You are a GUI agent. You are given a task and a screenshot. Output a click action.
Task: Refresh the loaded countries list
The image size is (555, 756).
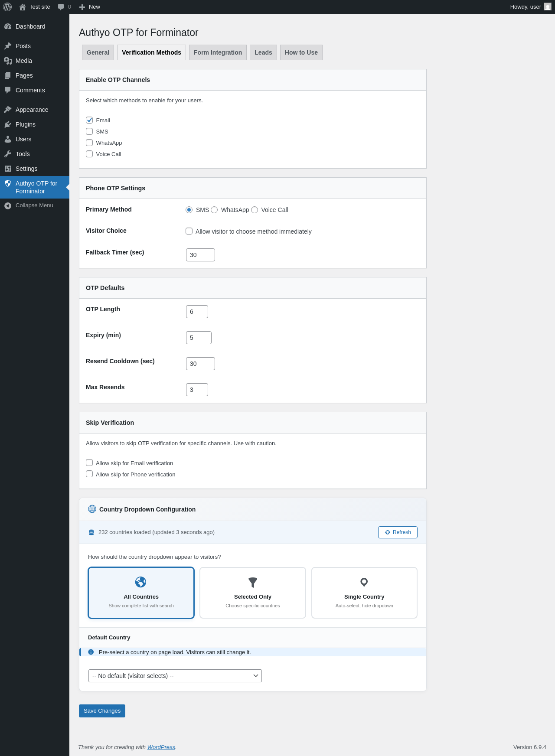click(398, 532)
